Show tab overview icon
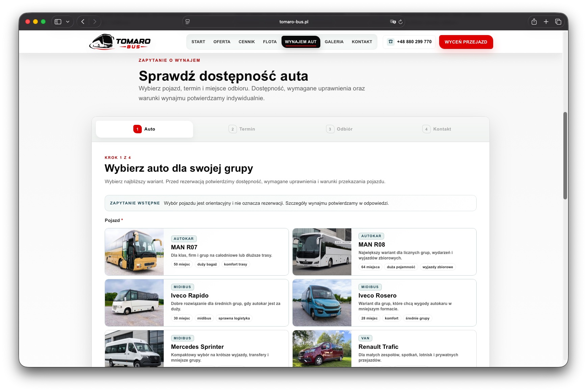 point(558,22)
